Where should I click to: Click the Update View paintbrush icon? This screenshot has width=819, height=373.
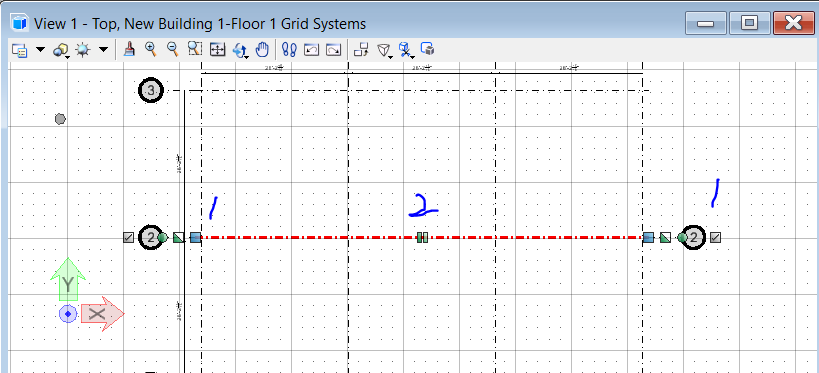click(130, 50)
